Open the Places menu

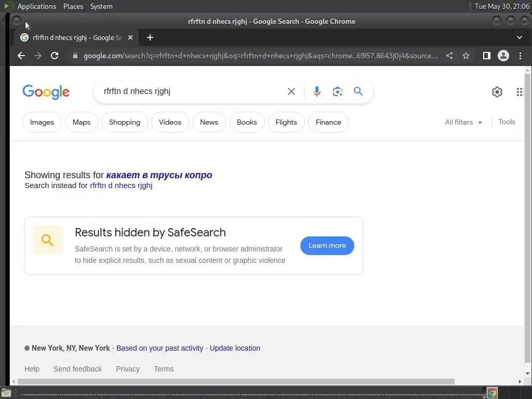tap(73, 6)
